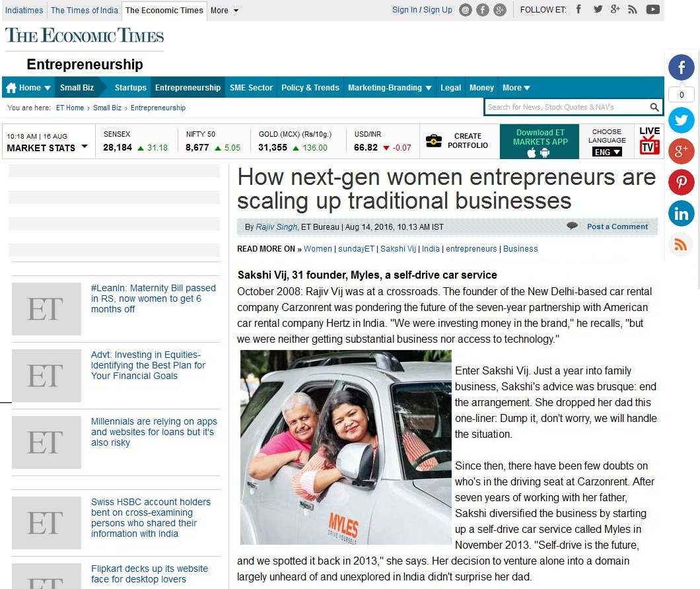Open Policy & Trends nav item
Image resolution: width=700 pixels, height=589 pixels.
point(310,88)
